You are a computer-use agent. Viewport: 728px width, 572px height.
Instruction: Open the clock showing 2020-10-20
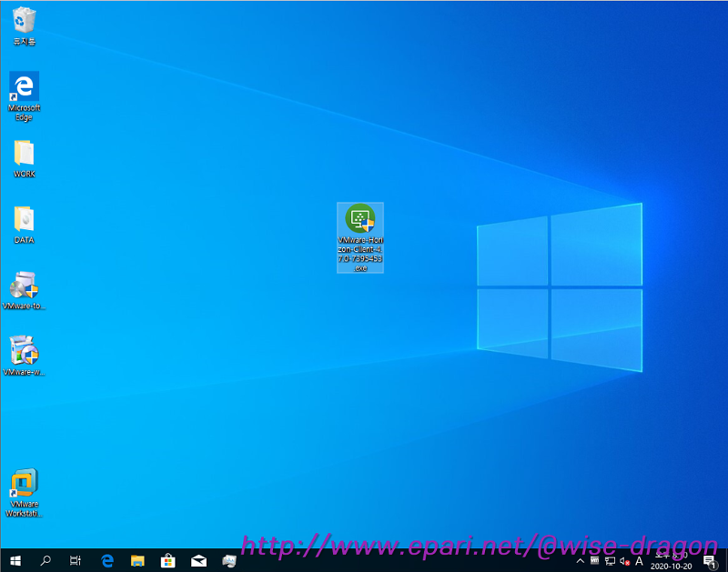(671, 561)
